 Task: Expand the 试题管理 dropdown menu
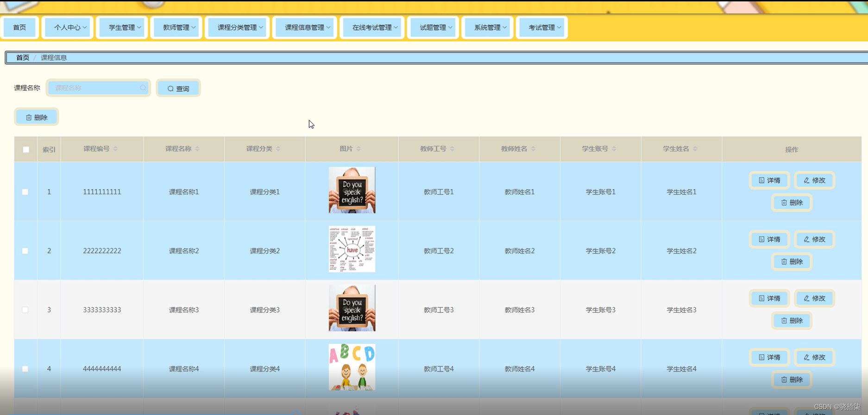[433, 28]
